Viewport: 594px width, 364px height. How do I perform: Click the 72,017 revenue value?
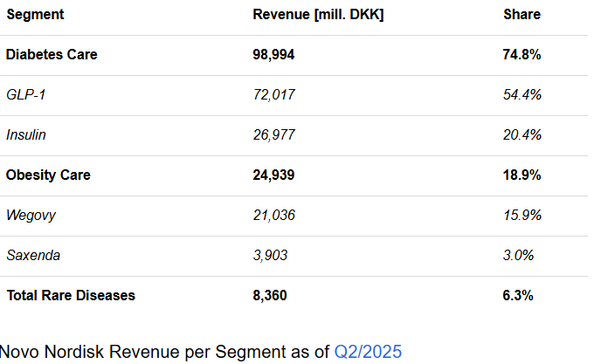tap(273, 94)
